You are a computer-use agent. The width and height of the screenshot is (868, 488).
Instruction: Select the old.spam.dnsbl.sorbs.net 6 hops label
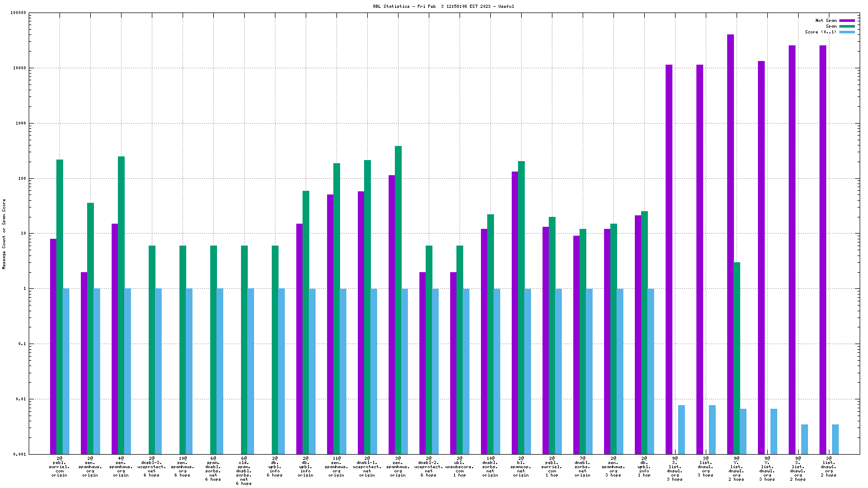pyautogui.click(x=244, y=471)
